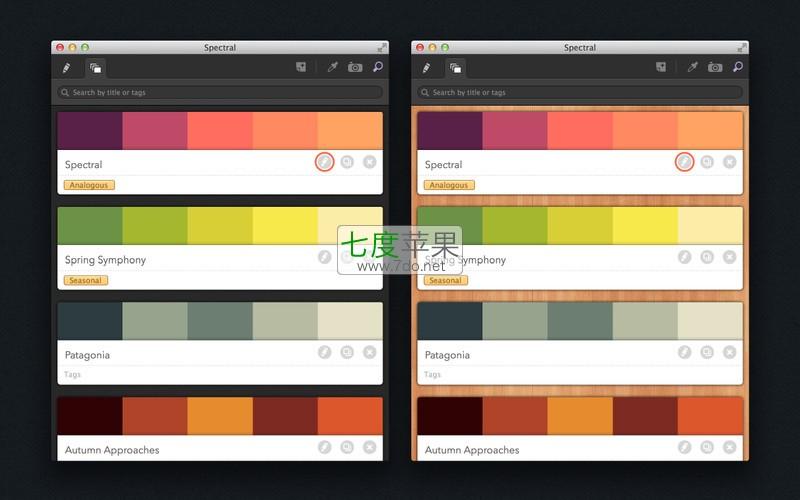Duplicate the Patagonia palette in left window
800x500 pixels.
[347, 352]
